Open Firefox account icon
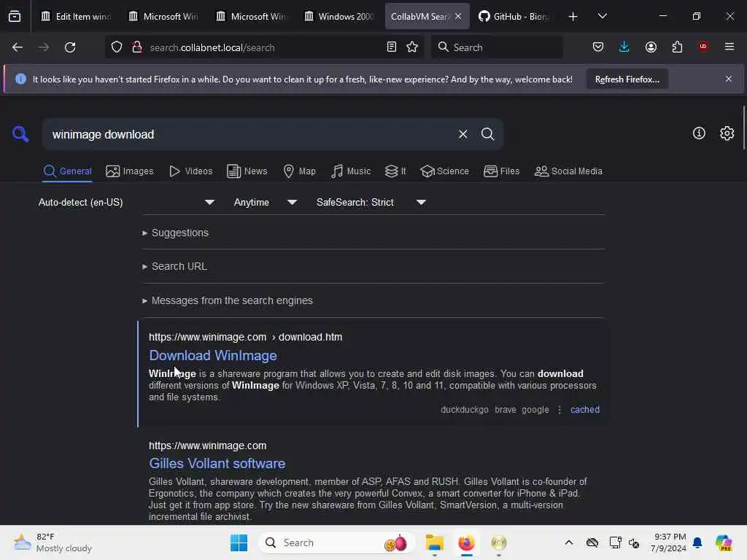This screenshot has width=747, height=560. coord(651,47)
